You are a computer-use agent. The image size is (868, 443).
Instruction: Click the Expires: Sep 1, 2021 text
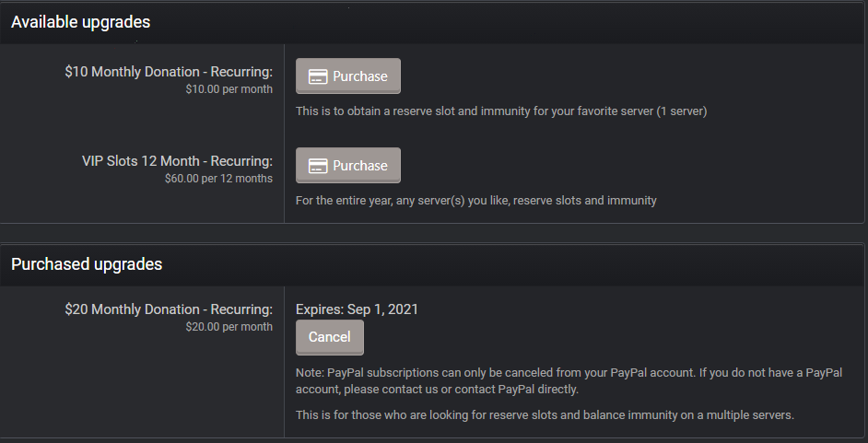357,309
